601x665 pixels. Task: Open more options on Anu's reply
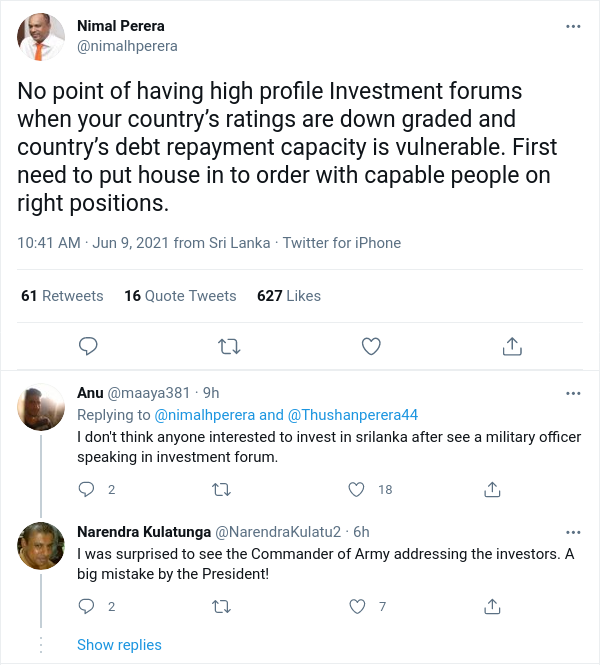click(x=573, y=394)
